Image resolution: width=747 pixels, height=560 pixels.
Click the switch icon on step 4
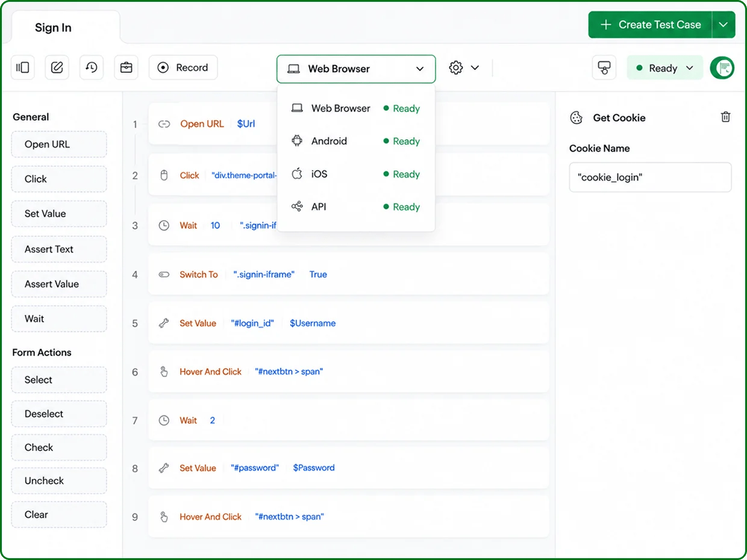[x=164, y=275]
